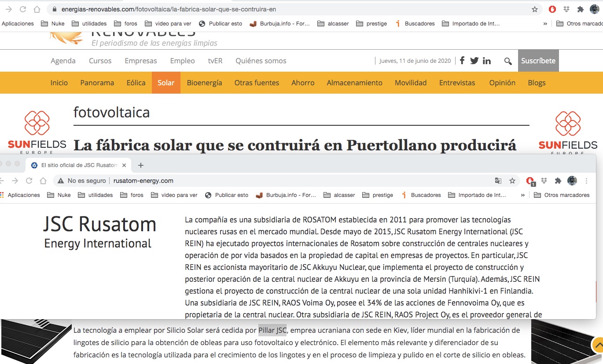Bookmark the rusatom-energy.com page with the star
Screen dimensions: 603x364
[x=512, y=181]
